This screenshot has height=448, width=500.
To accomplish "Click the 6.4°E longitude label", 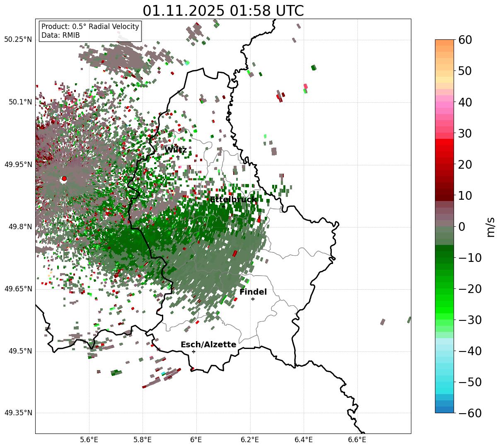I will [304, 440].
